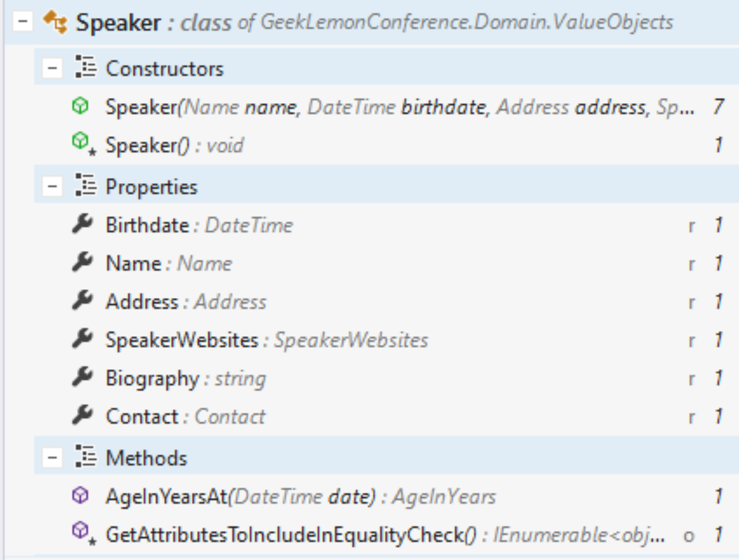
Task: Click the wrench icon next to Birthdate property
Action: (x=82, y=224)
